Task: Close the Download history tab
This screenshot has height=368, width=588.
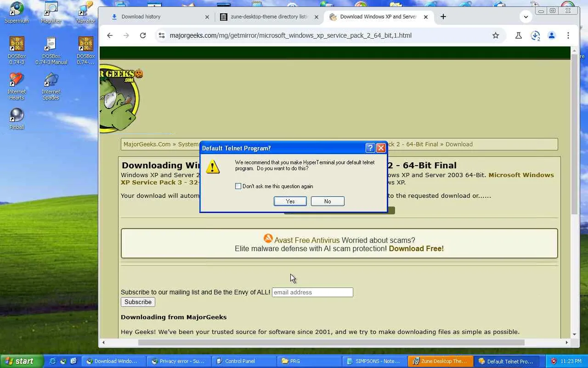Action: (x=207, y=17)
